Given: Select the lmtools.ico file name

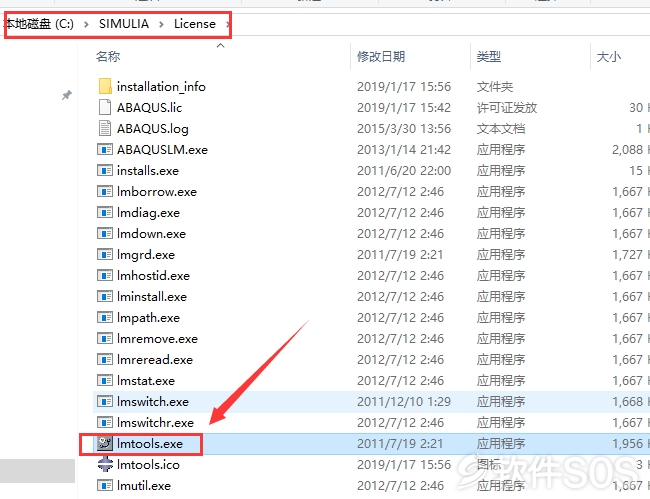Looking at the screenshot, I should point(148,465).
